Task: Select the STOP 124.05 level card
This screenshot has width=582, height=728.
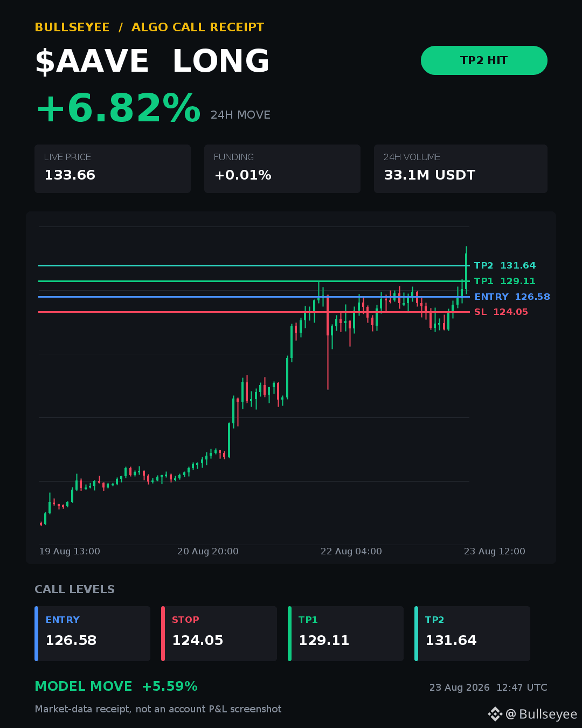Action: [x=219, y=634]
